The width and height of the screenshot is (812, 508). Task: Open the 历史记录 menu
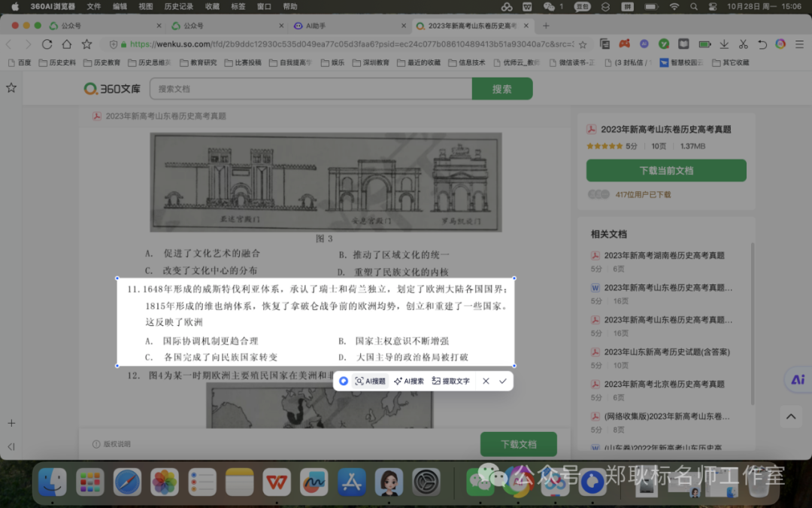click(179, 6)
